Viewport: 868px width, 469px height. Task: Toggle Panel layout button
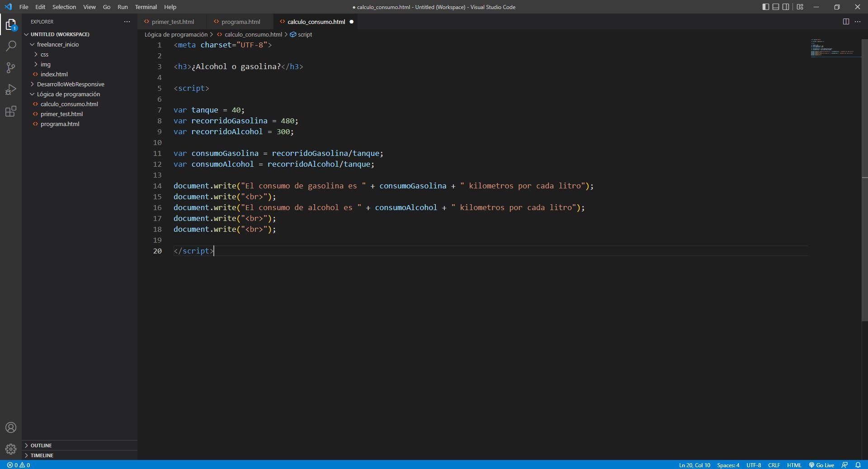point(776,7)
